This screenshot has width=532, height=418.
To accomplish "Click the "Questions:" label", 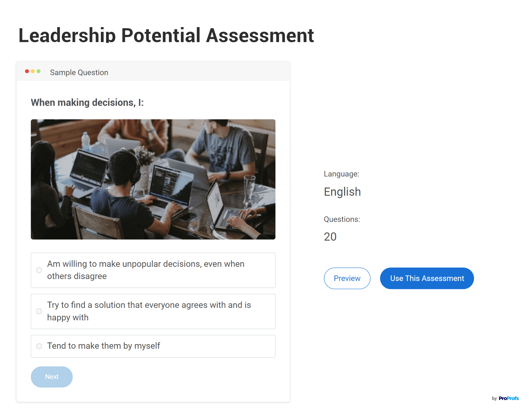I will [342, 219].
